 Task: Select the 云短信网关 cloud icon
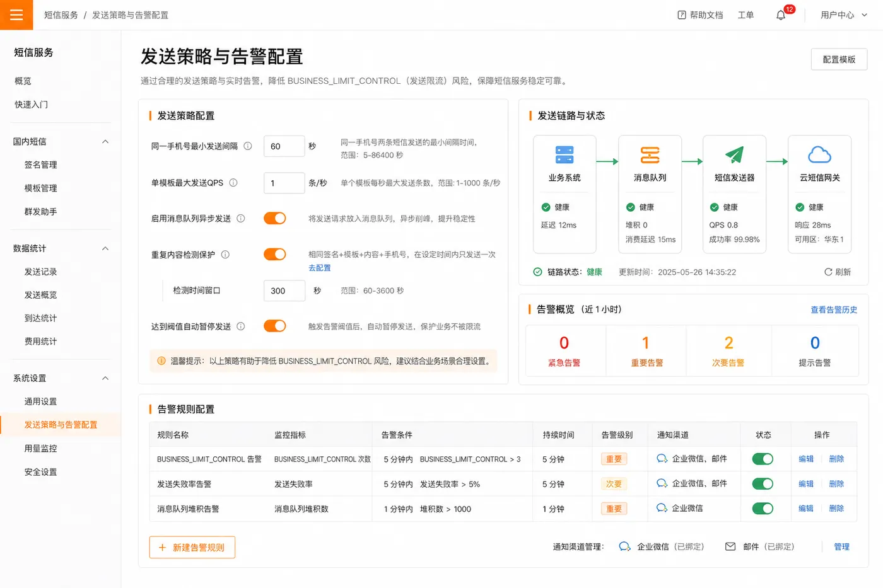[x=819, y=155]
